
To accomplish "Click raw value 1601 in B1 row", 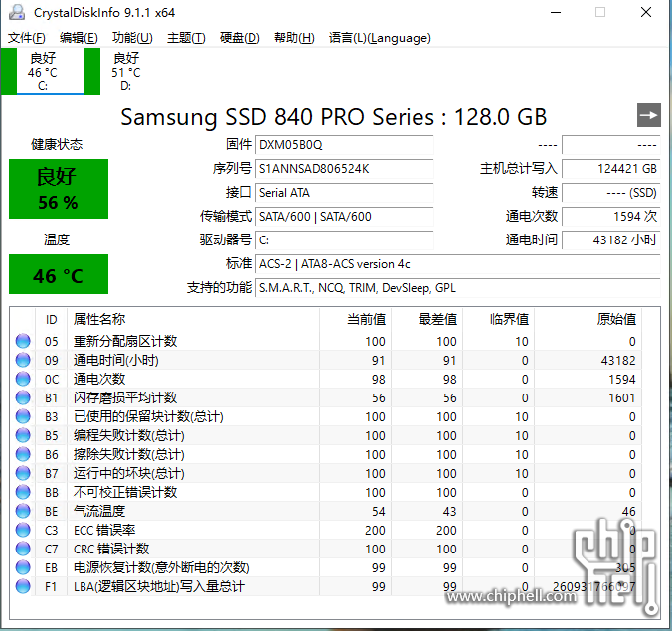I will click(622, 397).
